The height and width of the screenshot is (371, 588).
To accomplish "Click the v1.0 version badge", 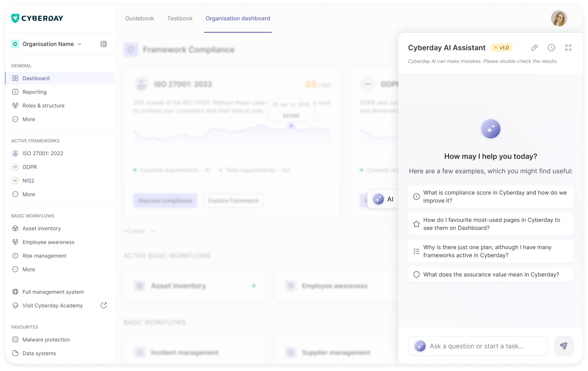I will [502, 48].
